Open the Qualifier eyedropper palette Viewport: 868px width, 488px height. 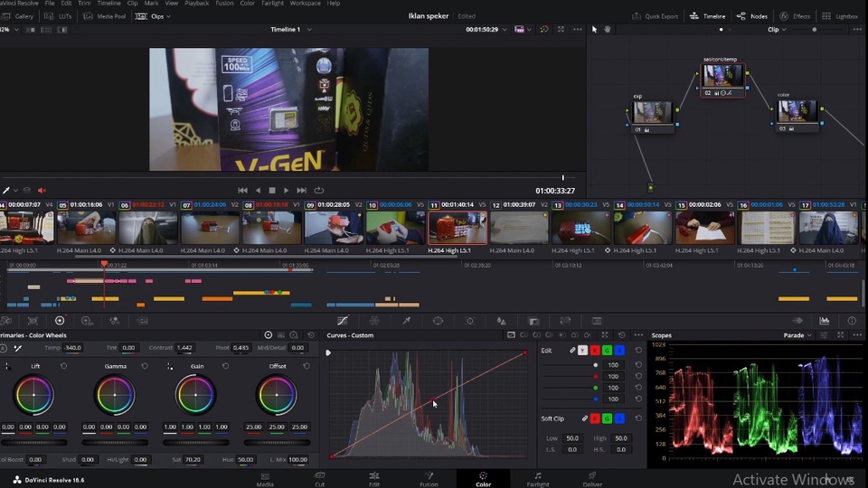[406, 321]
